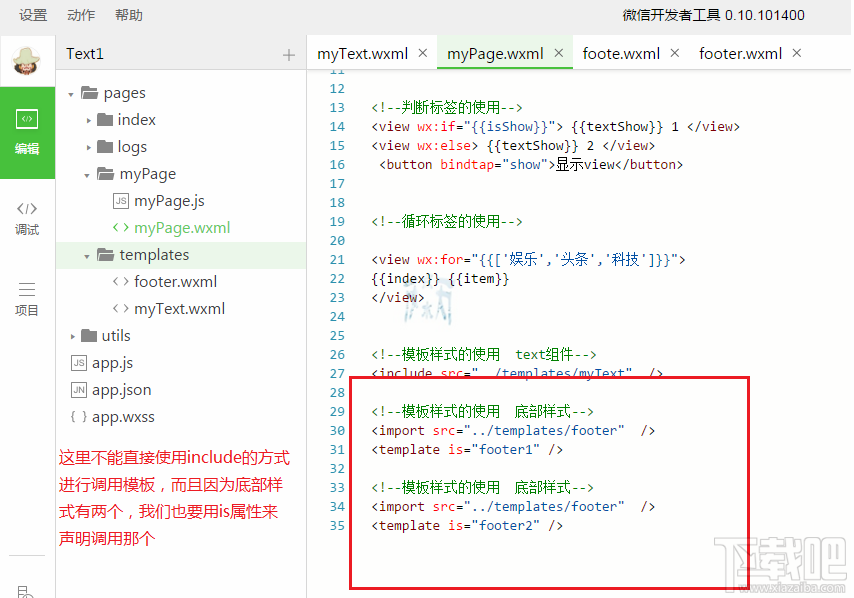
Task: Open the 设置 menu
Action: coord(33,15)
